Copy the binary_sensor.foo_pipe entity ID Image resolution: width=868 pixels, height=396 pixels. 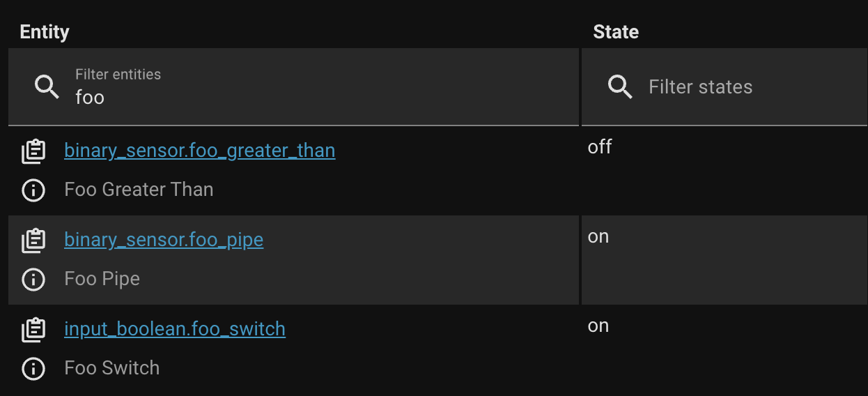pos(33,241)
